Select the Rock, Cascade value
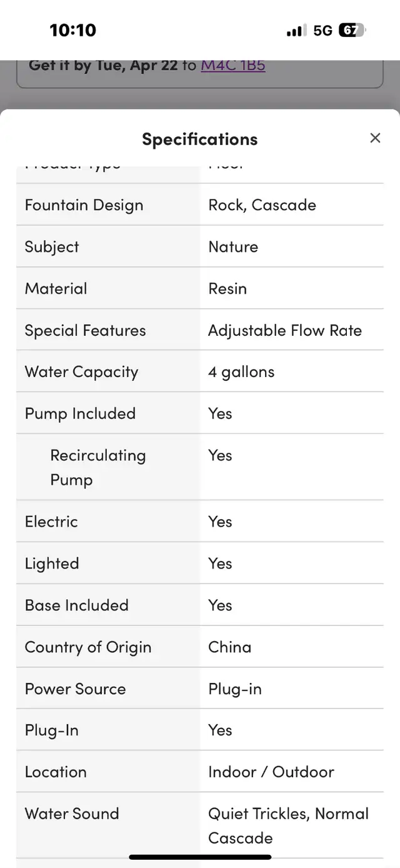Image resolution: width=400 pixels, height=868 pixels. (262, 205)
